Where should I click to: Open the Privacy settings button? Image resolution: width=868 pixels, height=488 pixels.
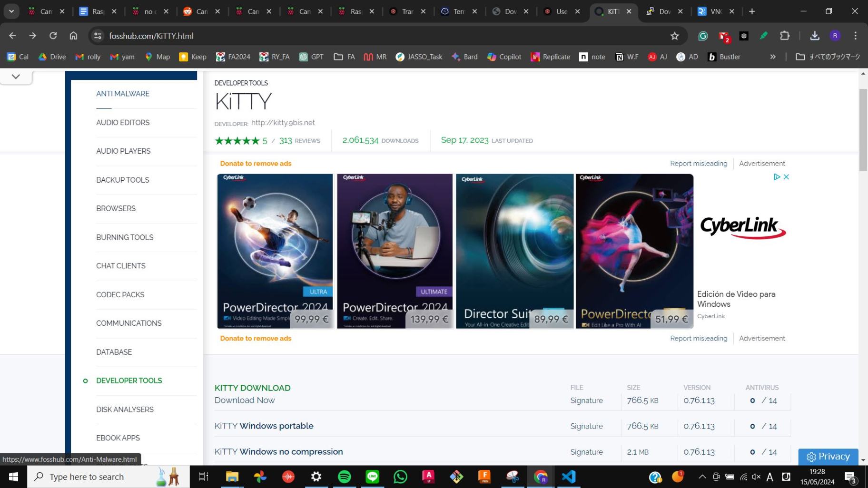pos(828,457)
